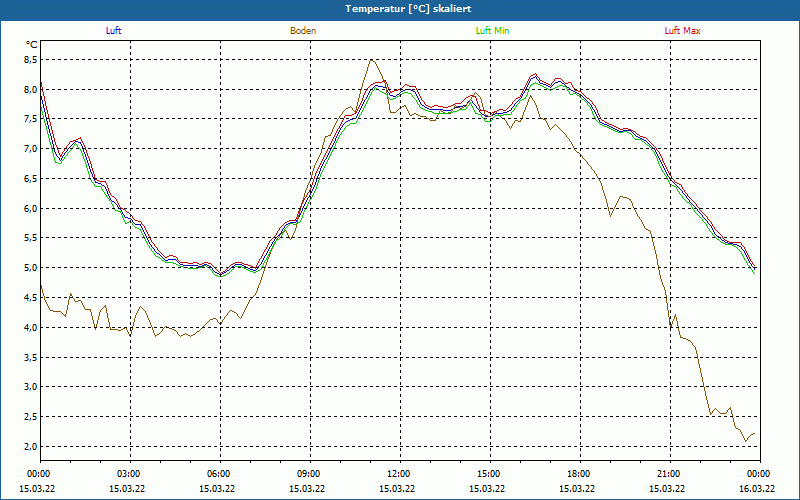
Task: Click the 6,0 y-axis value
Action: 31,208
